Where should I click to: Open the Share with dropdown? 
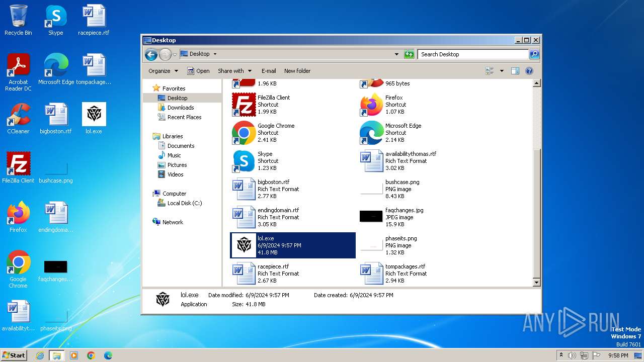(234, 71)
